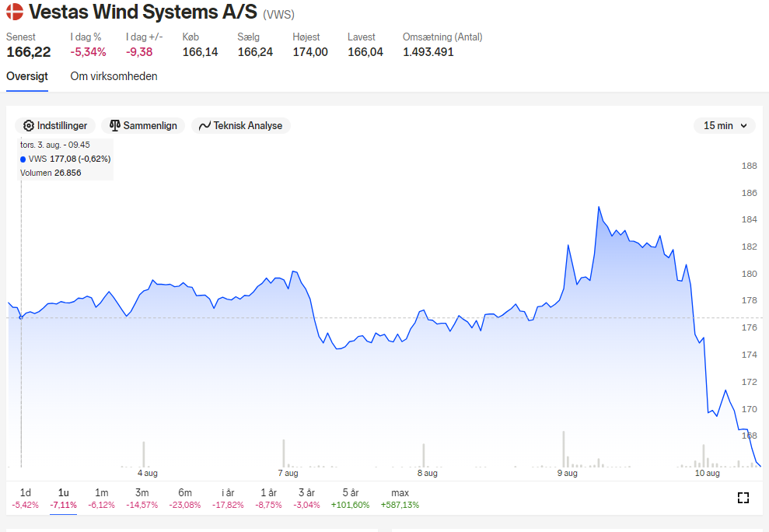Image resolution: width=769 pixels, height=532 pixels.
Task: Click the 8 aug axis label
Action: pos(427,473)
